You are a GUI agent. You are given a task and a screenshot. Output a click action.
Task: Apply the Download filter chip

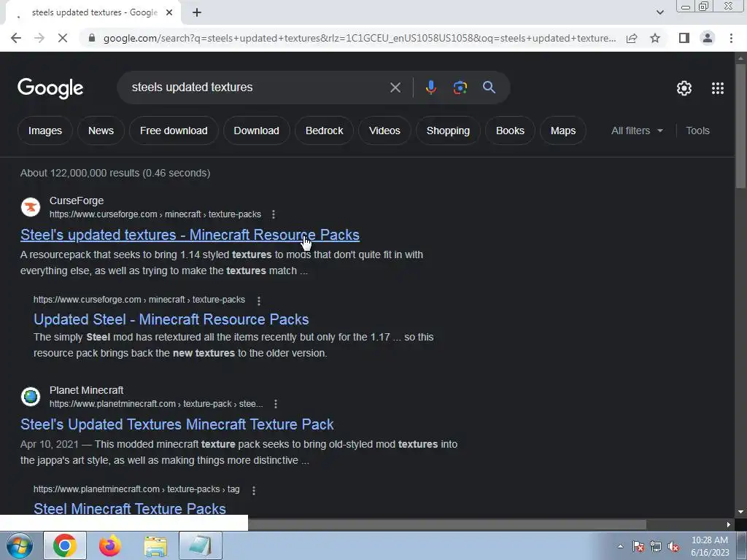[x=256, y=131]
